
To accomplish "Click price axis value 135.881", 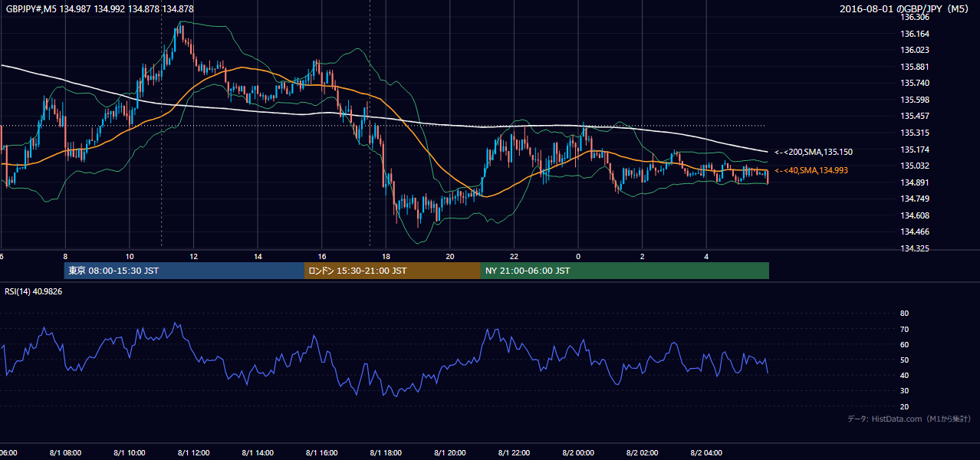I will pos(915,67).
